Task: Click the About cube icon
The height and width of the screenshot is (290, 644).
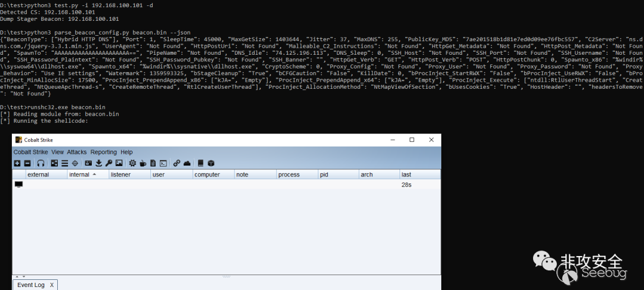Action: pyautogui.click(x=210, y=163)
